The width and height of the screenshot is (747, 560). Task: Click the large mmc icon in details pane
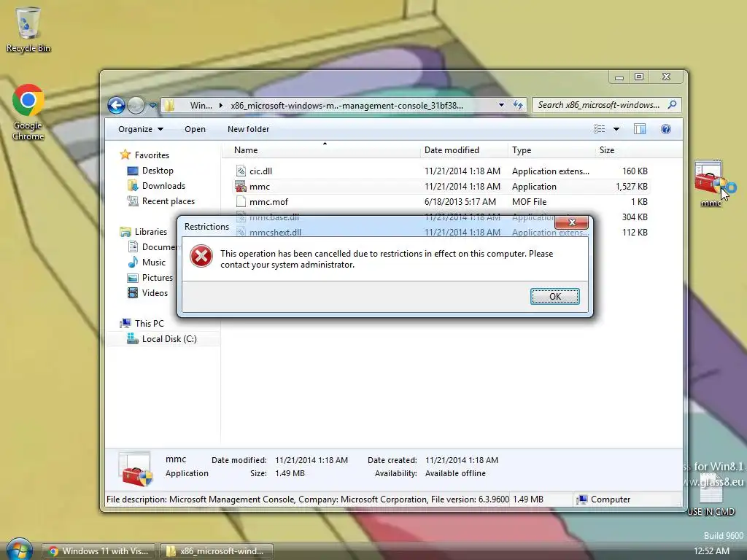[136, 469]
